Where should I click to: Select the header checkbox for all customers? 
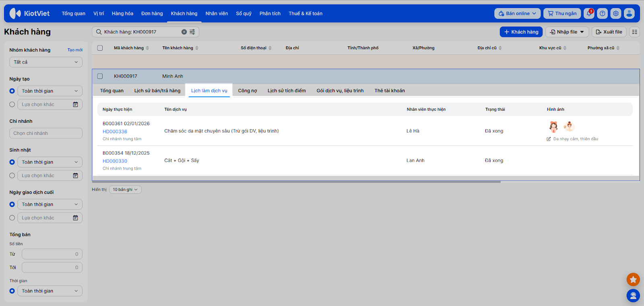pos(100,48)
